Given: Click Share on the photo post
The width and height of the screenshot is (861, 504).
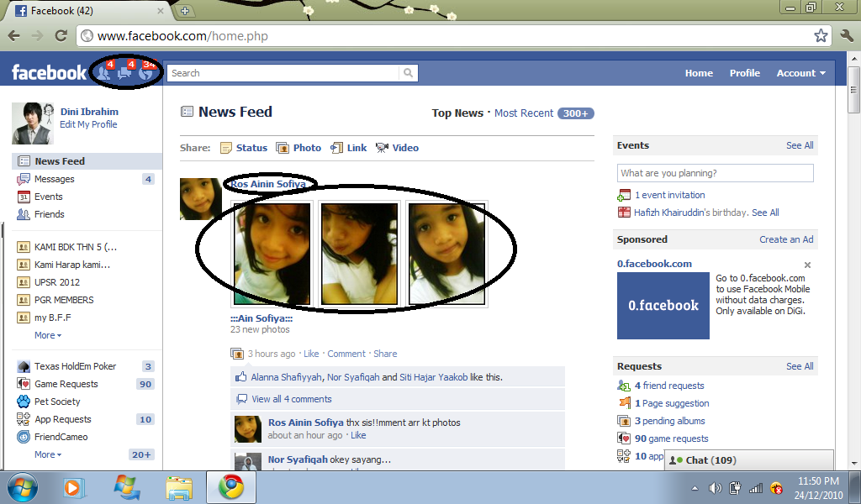Looking at the screenshot, I should [x=385, y=354].
